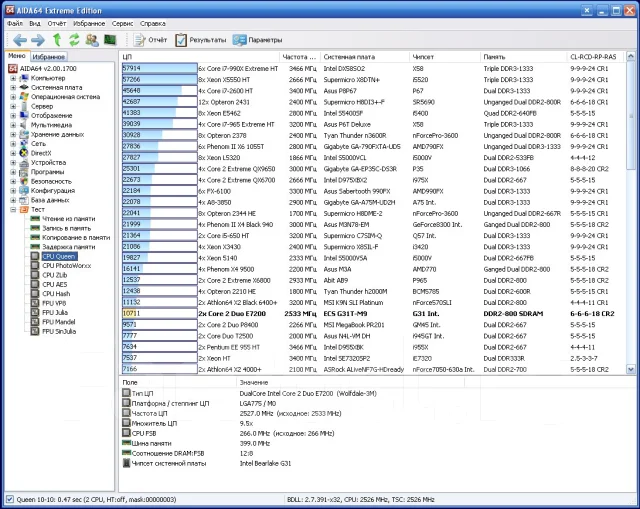The image size is (640, 509).
Task: Select CPU Queen benchmark
Action: [59, 256]
